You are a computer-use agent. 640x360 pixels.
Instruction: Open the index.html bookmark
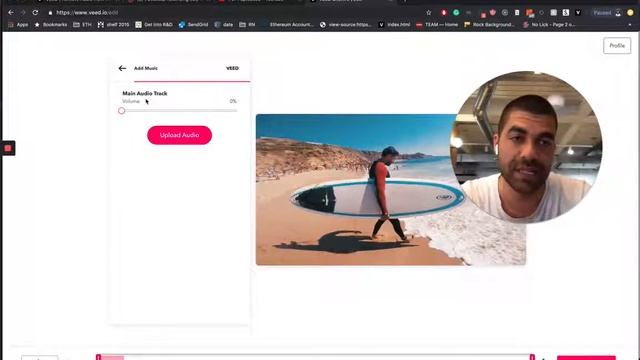[394, 24]
